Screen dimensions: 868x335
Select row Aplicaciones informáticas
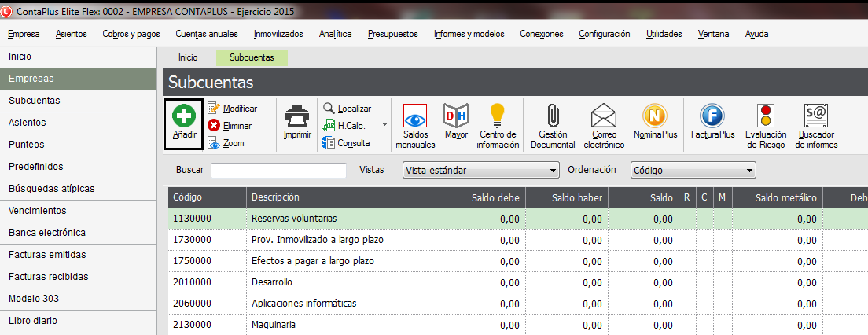pyautogui.click(x=518, y=304)
